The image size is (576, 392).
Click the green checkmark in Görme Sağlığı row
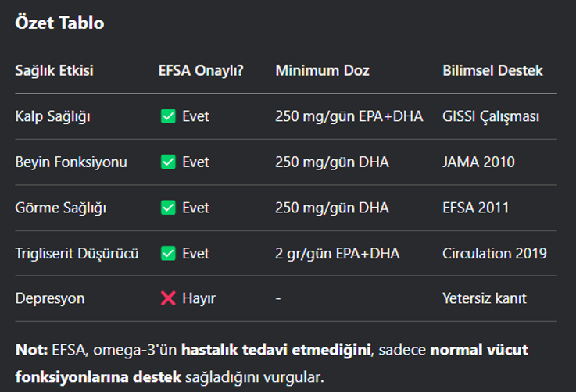[x=168, y=208]
